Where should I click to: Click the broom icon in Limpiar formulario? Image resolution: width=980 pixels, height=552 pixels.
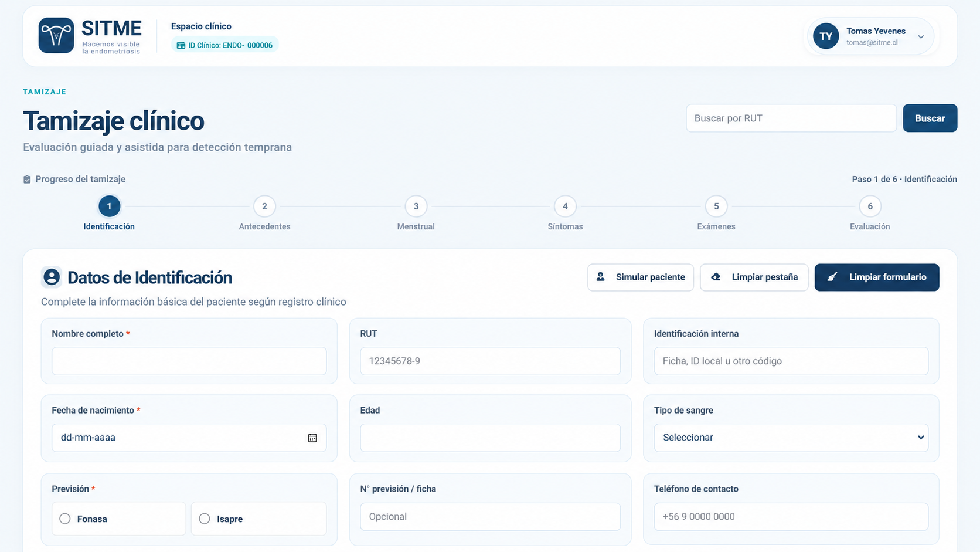[832, 277]
